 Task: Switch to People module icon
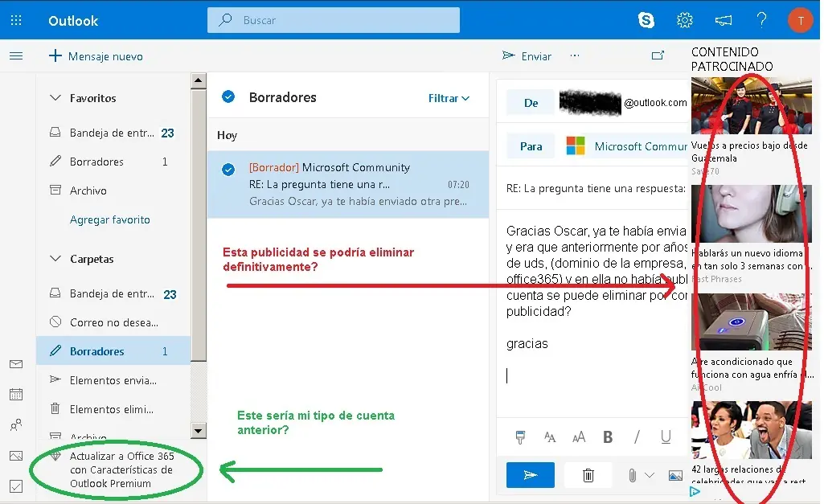click(16, 424)
